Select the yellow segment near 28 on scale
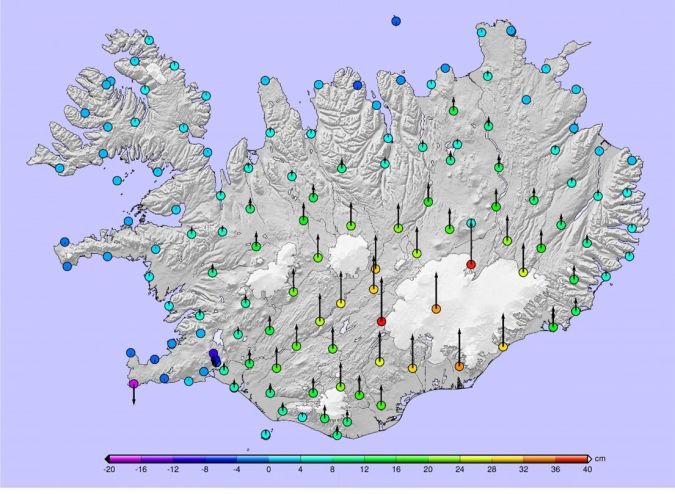The width and height of the screenshot is (675, 494). [476, 459]
